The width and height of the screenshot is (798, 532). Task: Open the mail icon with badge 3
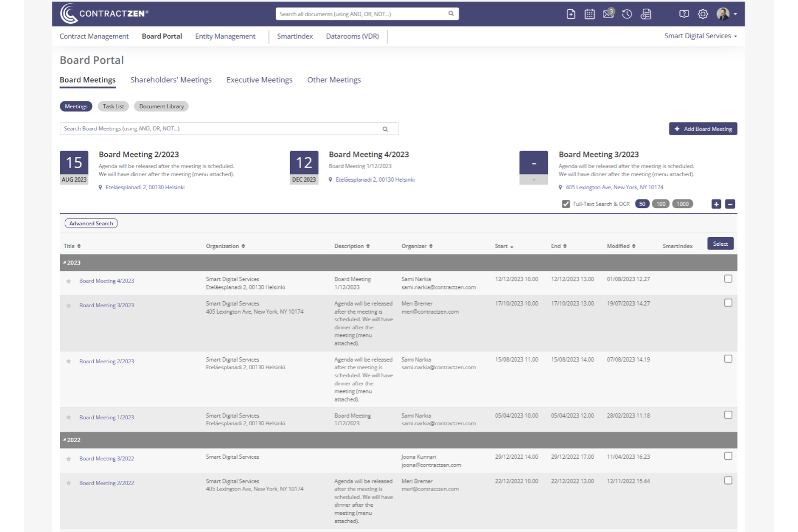[x=608, y=13]
